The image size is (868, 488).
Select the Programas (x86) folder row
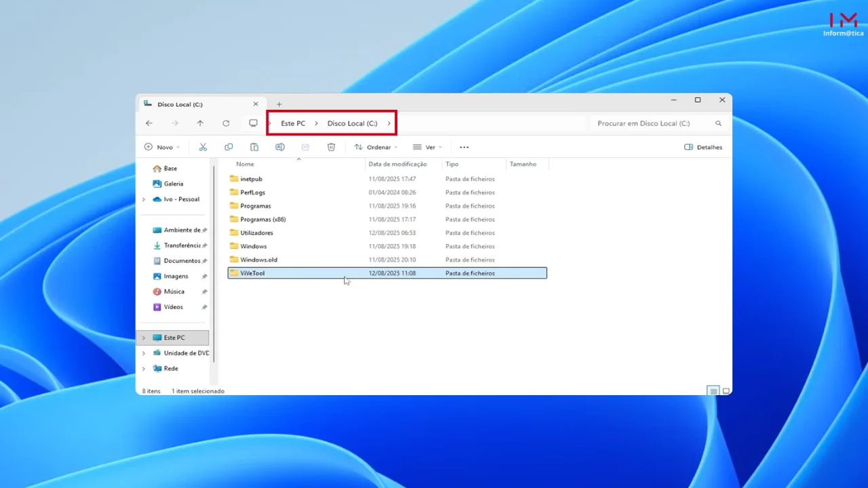(387, 220)
